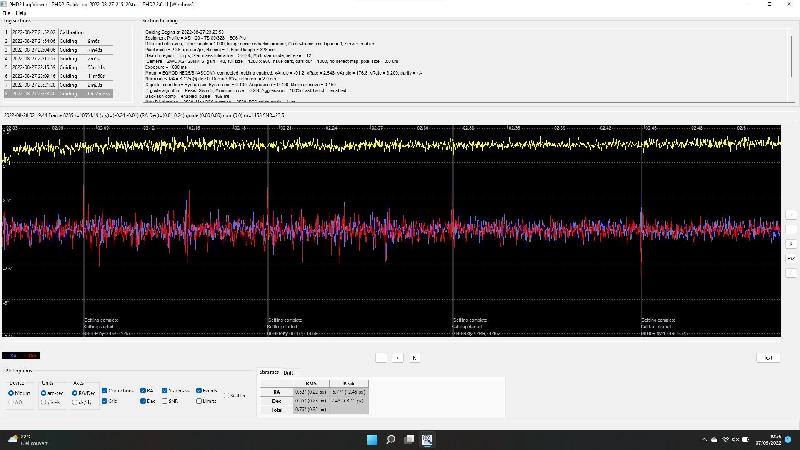The width and height of the screenshot is (800, 450).
Task: Expand the system tray hidden icons chevron
Action: (705, 440)
